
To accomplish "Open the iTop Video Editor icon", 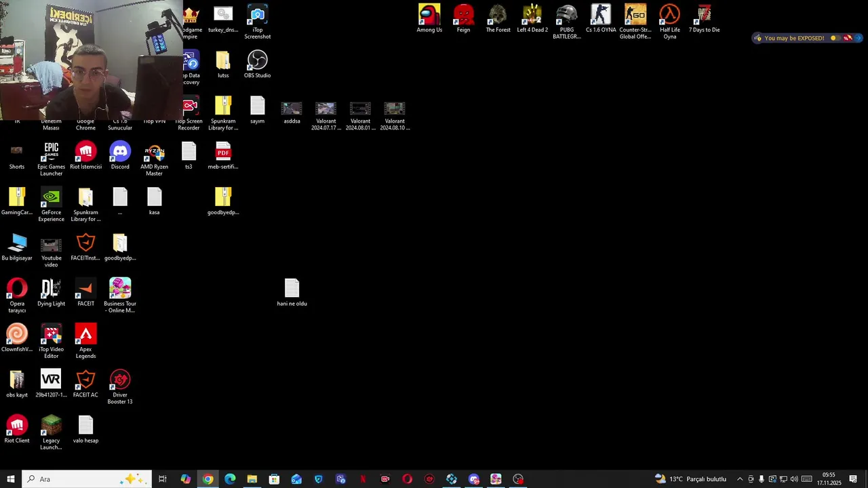I will click(52, 341).
